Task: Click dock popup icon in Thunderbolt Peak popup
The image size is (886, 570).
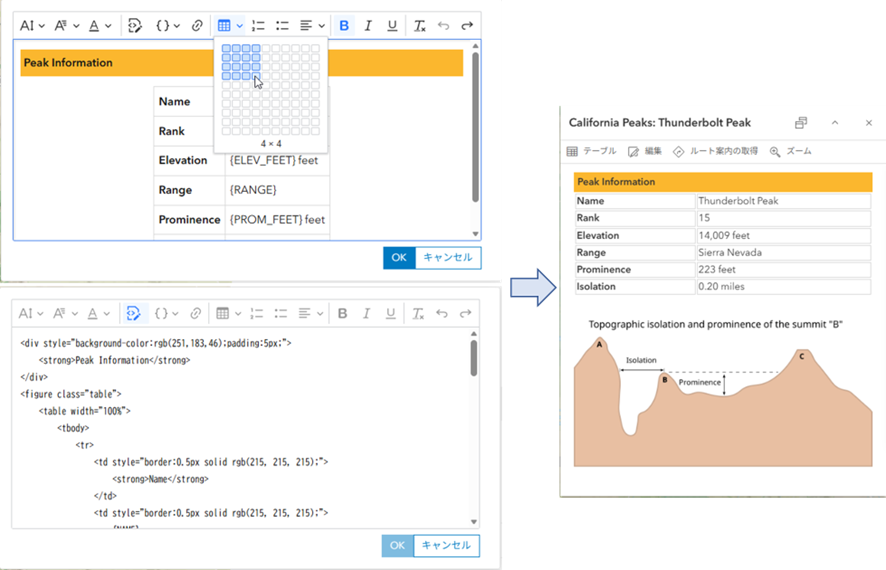Action: point(801,123)
